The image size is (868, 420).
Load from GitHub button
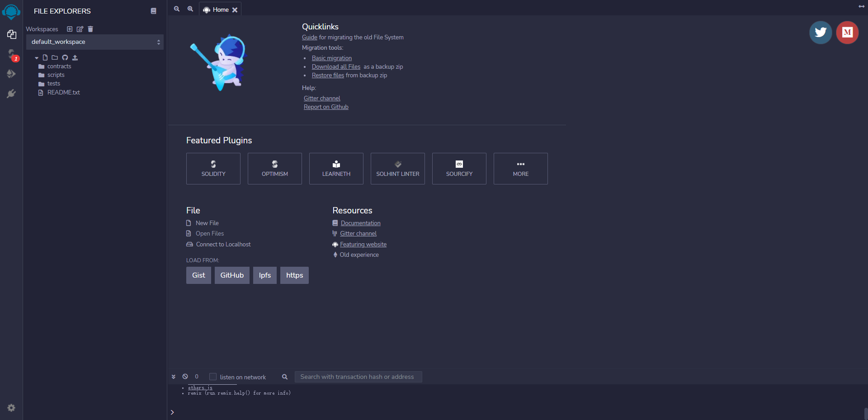pyautogui.click(x=232, y=275)
